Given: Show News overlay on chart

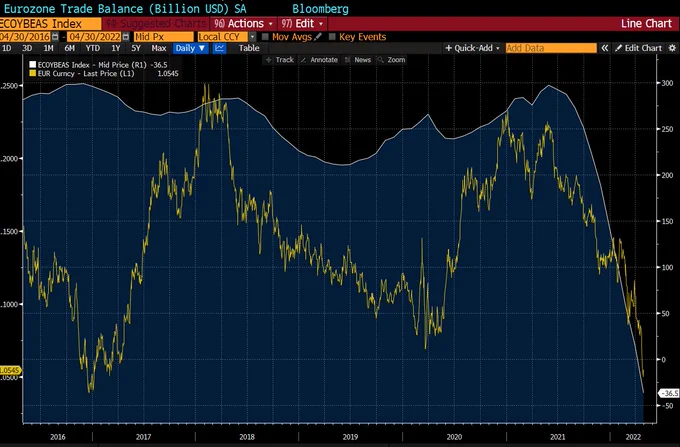Looking at the screenshot, I should point(358,60).
